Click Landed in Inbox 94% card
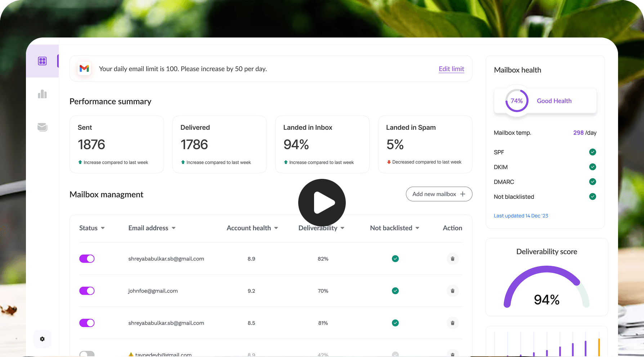The image size is (644, 357). pos(322,144)
